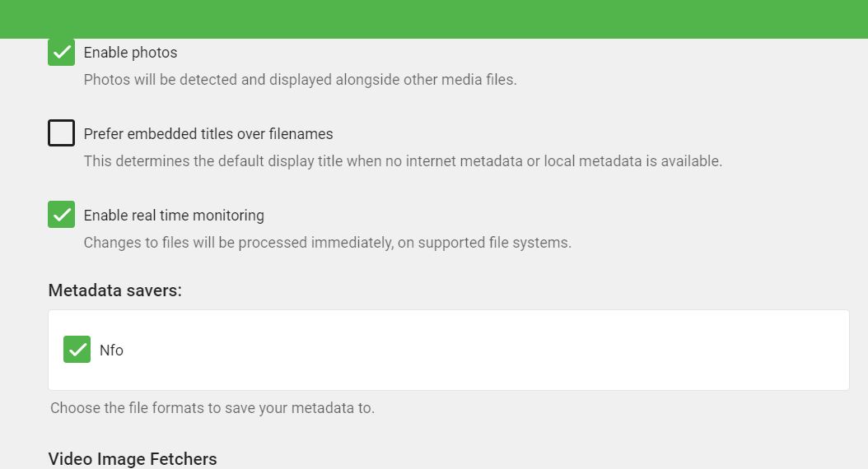The height and width of the screenshot is (469, 868).
Task: Click blank area right of real time monitoring label
Action: point(535,216)
